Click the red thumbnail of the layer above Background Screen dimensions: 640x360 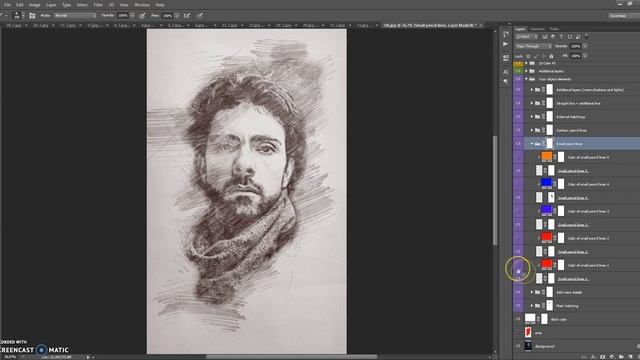[x=529, y=332]
